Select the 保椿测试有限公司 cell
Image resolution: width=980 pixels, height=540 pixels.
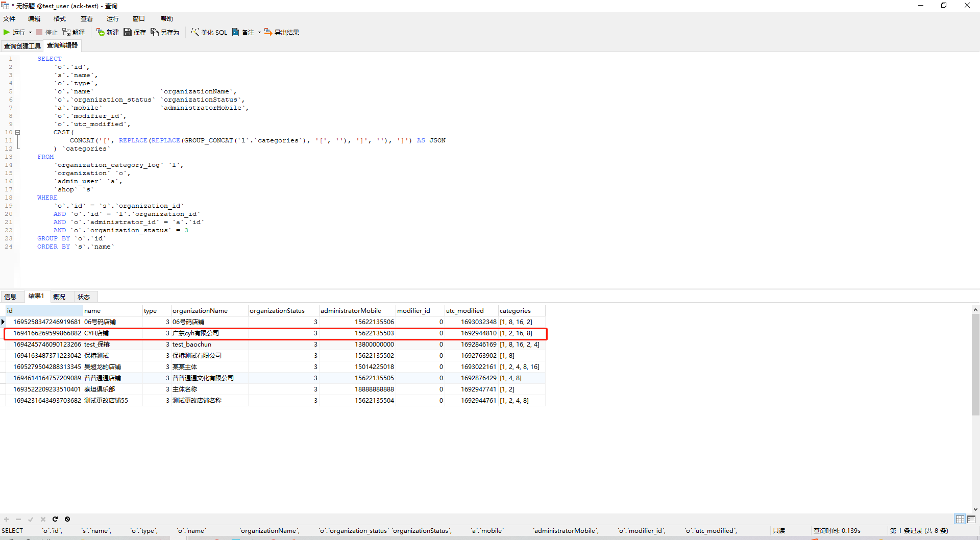tap(209, 356)
